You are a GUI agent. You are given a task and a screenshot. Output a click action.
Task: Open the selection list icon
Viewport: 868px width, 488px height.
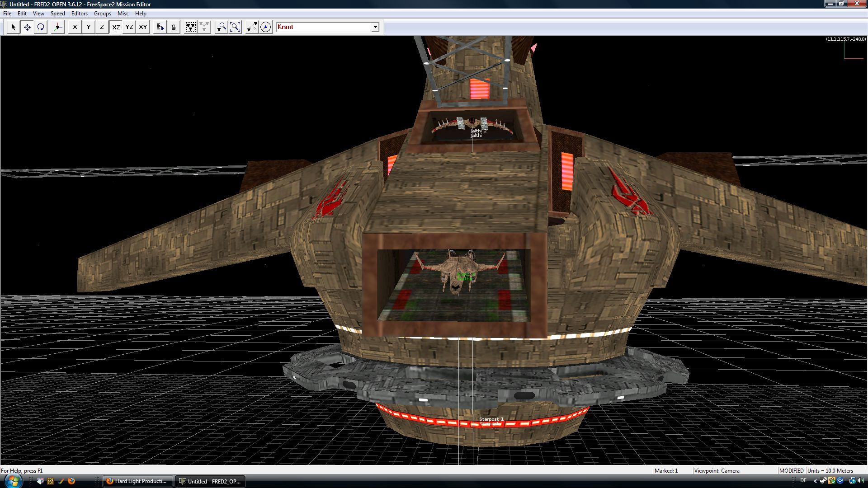click(x=160, y=27)
